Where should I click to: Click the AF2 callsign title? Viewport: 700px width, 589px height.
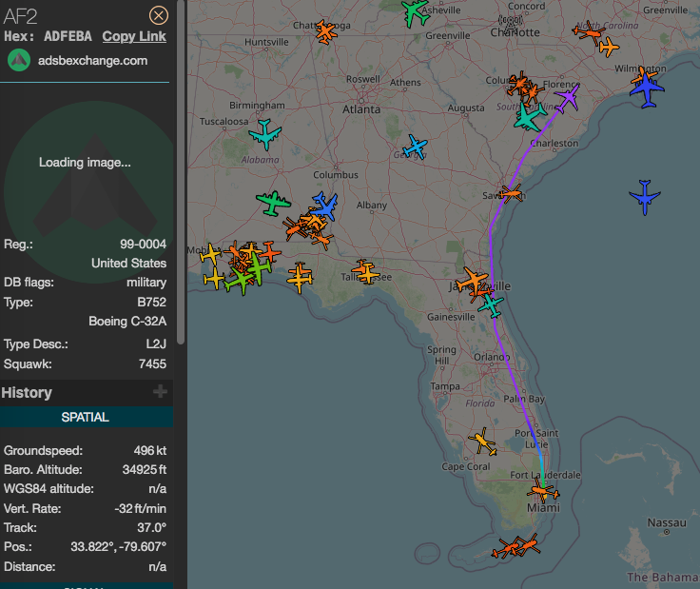click(x=20, y=16)
